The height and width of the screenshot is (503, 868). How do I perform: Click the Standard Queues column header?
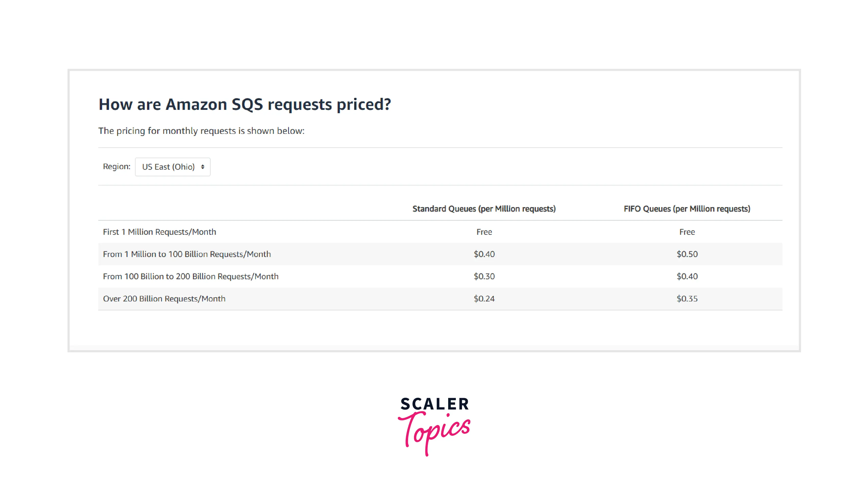coord(484,209)
